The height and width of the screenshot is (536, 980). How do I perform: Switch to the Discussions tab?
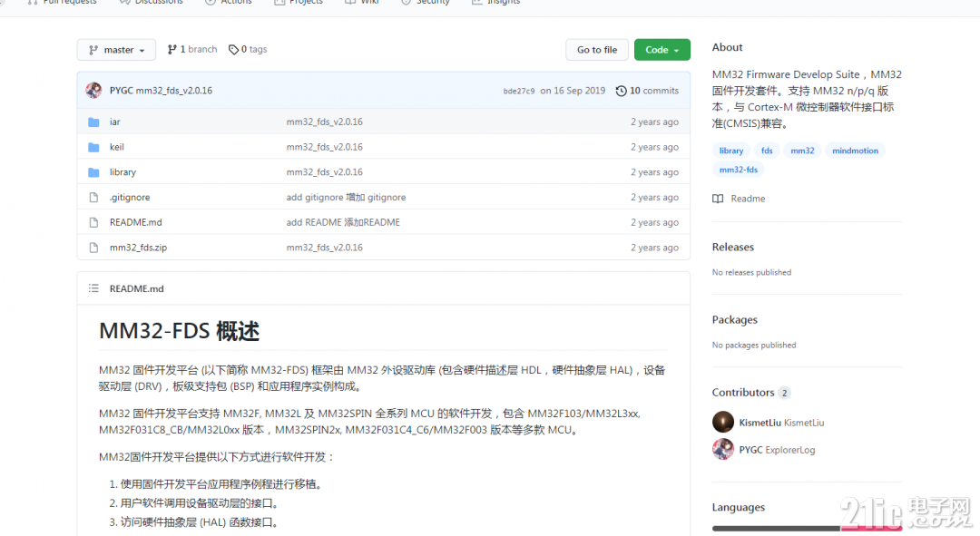click(152, 2)
